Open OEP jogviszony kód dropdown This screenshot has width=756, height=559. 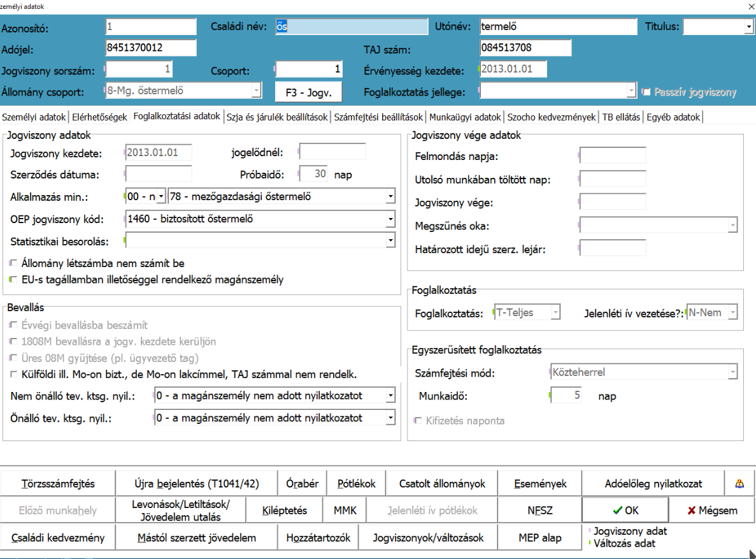[x=390, y=219]
